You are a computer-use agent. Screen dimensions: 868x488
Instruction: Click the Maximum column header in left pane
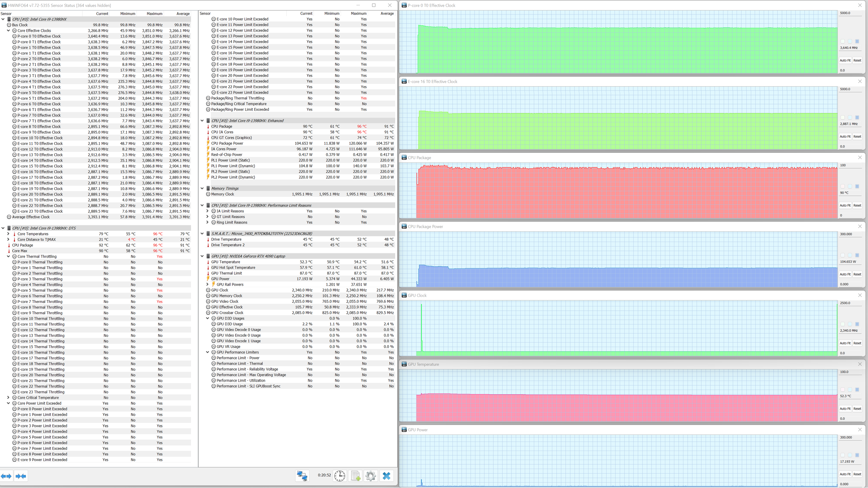pos(154,14)
